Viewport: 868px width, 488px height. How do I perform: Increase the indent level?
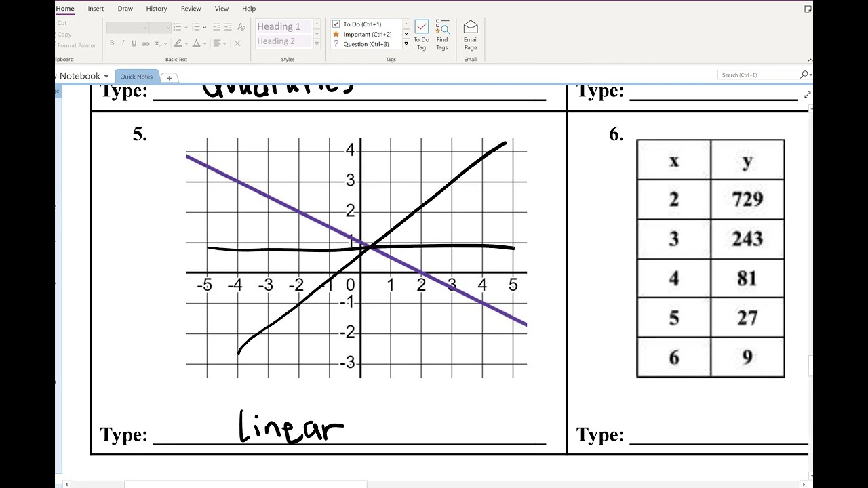[x=229, y=27]
